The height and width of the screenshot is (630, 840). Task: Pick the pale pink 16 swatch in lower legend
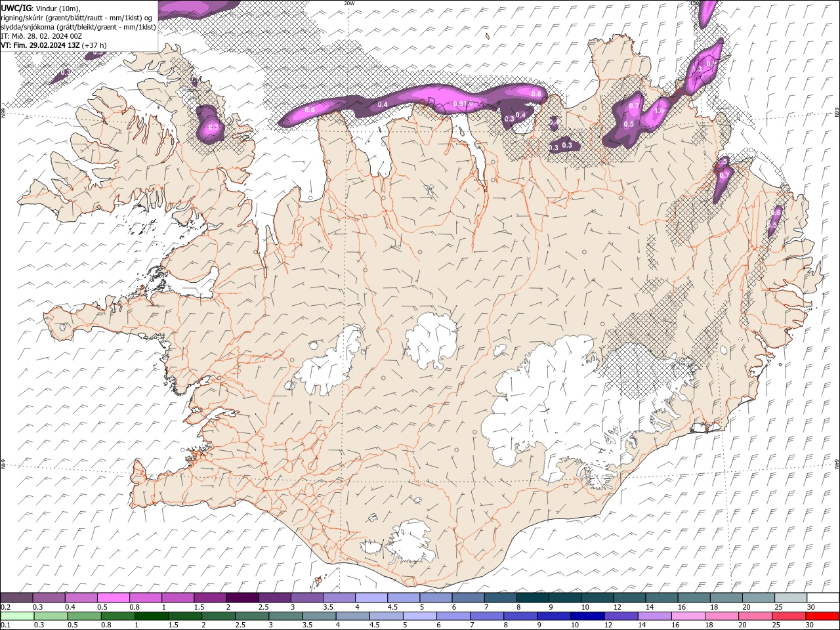[687, 616]
